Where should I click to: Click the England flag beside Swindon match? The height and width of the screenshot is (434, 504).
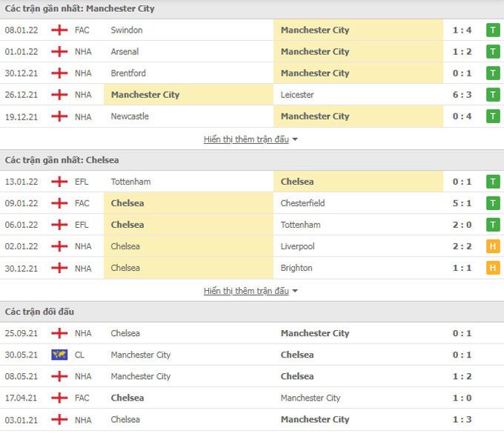59,30
